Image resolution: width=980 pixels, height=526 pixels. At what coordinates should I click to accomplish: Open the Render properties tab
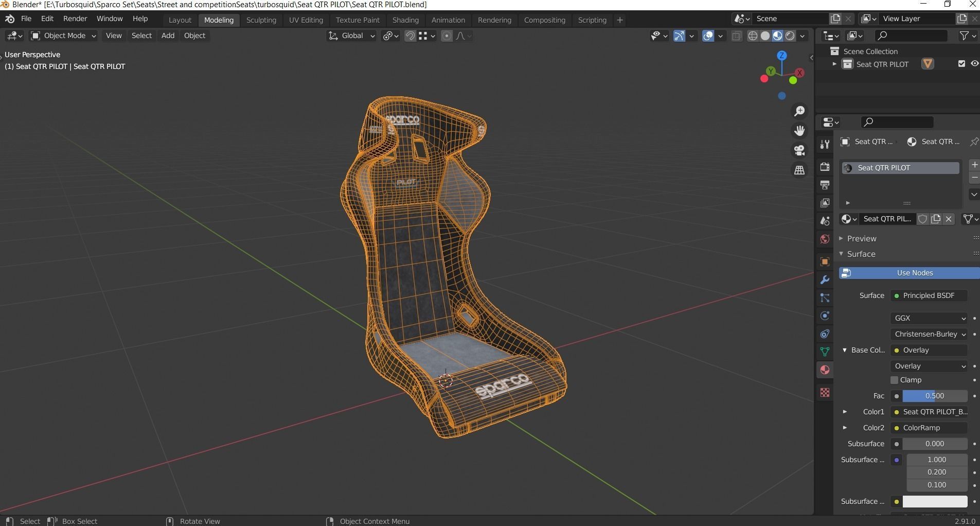click(x=825, y=167)
